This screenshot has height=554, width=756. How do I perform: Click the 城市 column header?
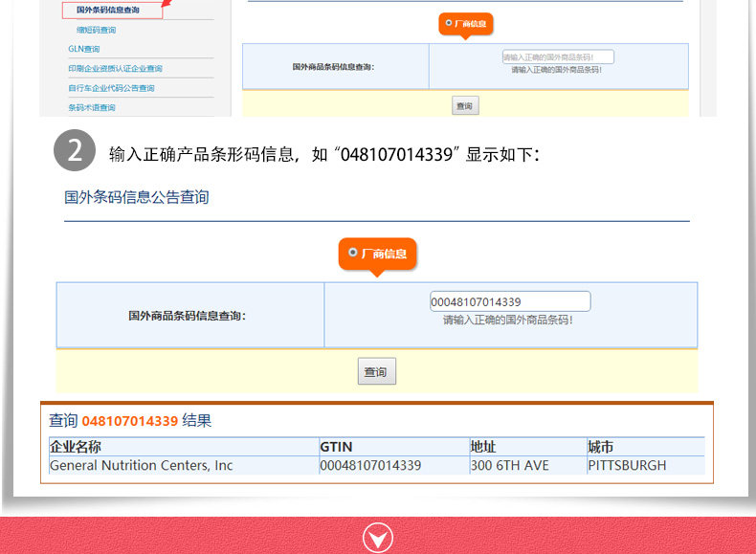[600, 447]
